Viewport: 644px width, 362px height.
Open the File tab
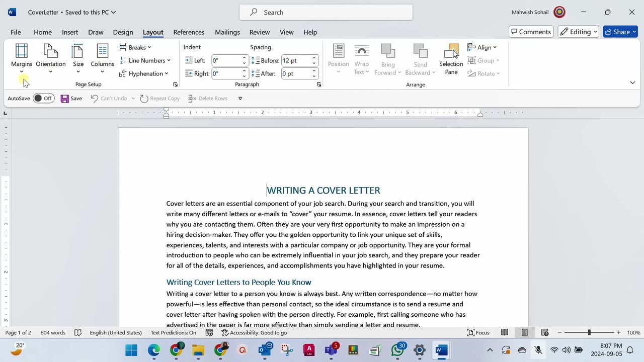click(x=16, y=32)
